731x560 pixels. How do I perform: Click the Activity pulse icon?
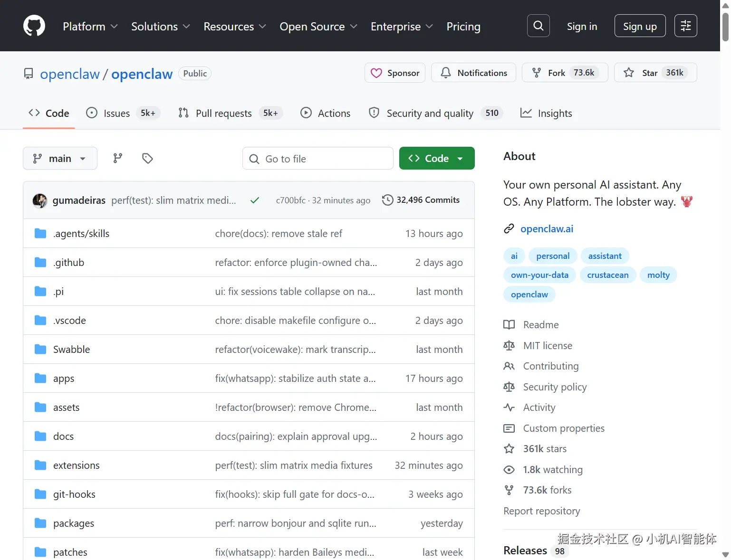509,408
